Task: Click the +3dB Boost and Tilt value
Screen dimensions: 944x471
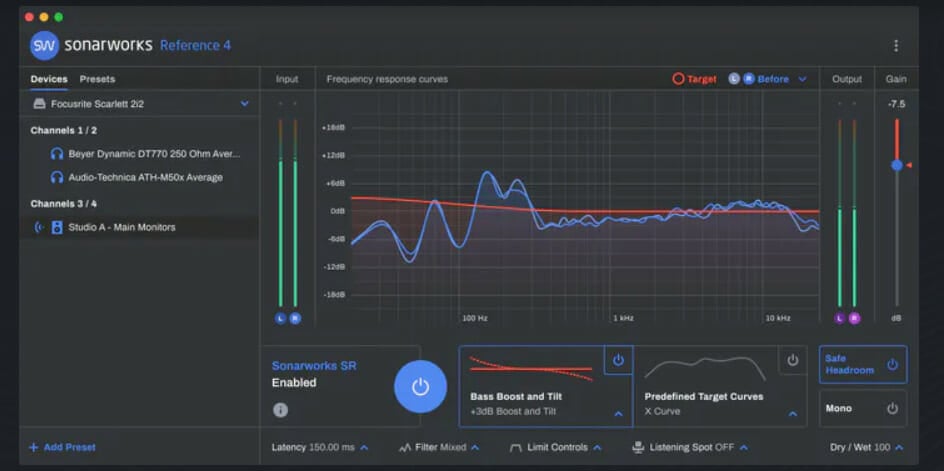Action: click(x=513, y=411)
